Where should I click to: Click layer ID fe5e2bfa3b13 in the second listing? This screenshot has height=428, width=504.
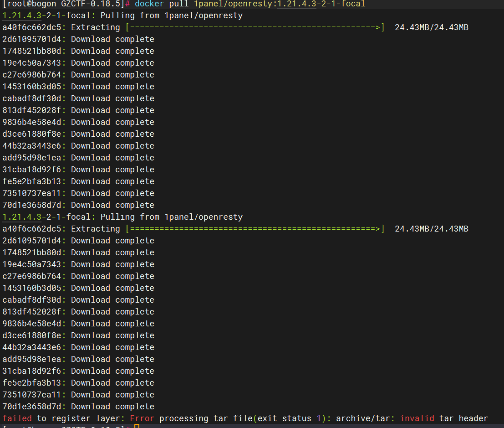pos(32,383)
